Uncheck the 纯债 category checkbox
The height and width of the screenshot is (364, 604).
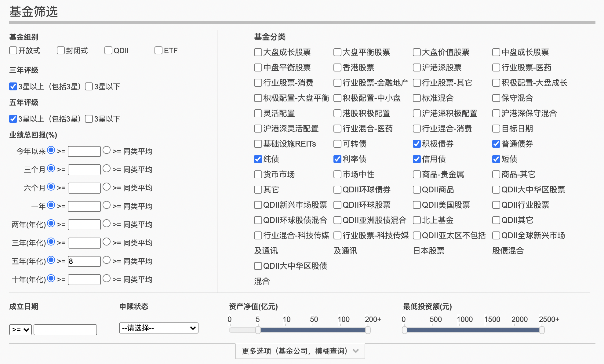258,159
